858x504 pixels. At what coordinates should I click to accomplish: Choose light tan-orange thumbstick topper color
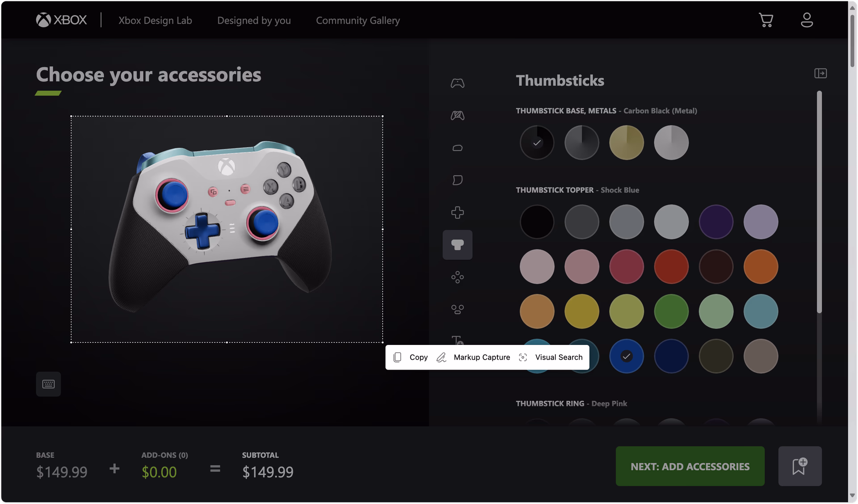tap(537, 311)
